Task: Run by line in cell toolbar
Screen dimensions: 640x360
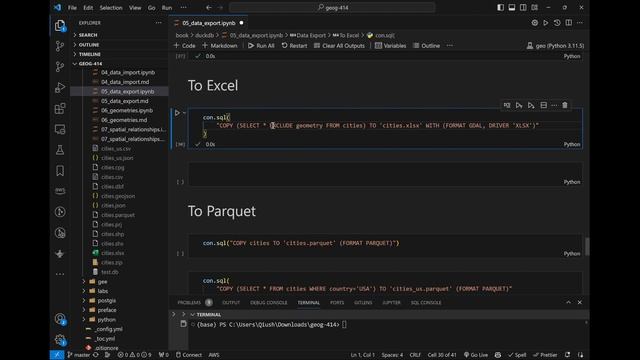Action: [x=507, y=105]
